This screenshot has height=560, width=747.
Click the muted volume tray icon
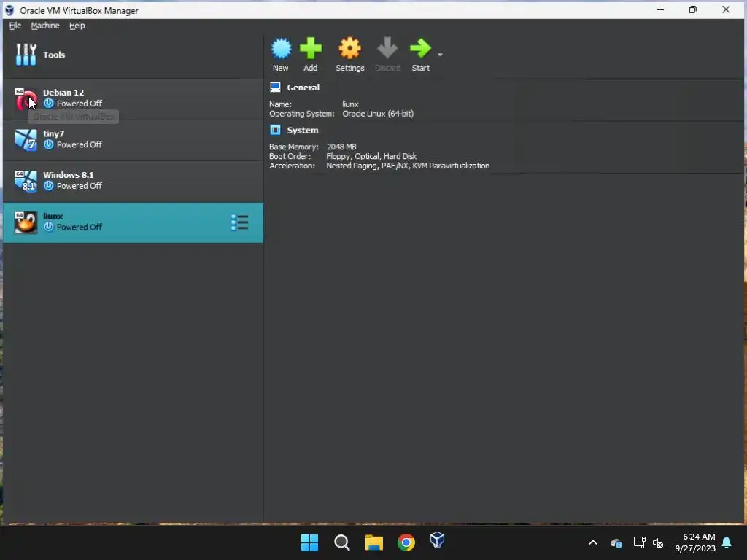tap(658, 542)
